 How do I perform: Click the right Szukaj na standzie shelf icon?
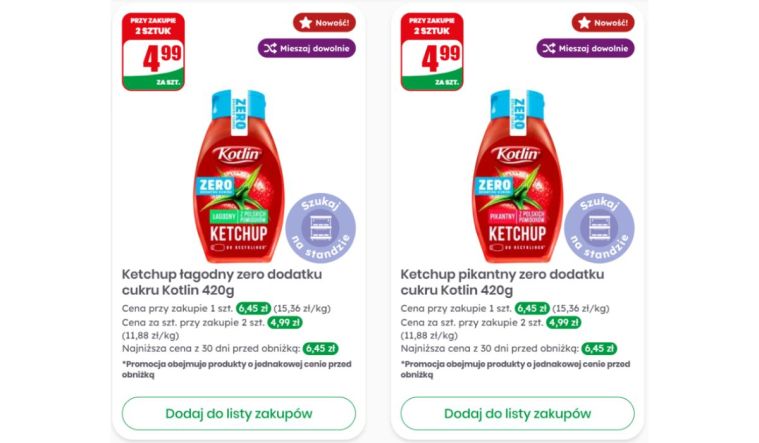click(599, 228)
